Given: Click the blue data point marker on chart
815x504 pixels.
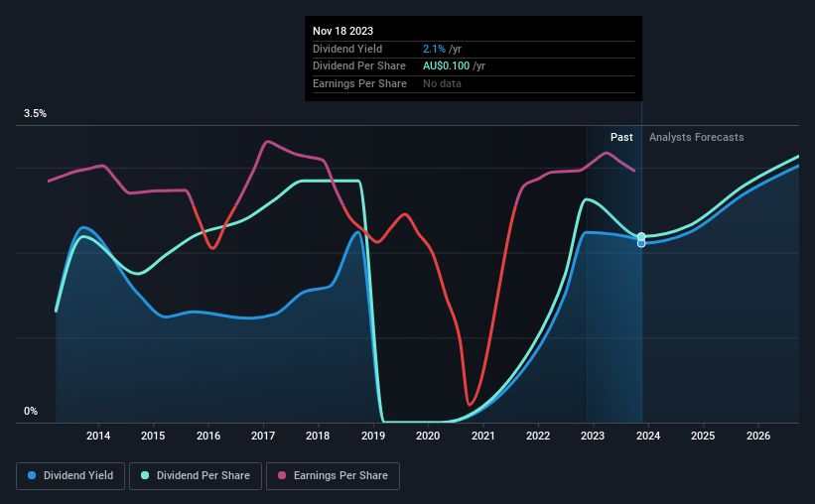Looking at the screenshot, I should pyautogui.click(x=641, y=243).
